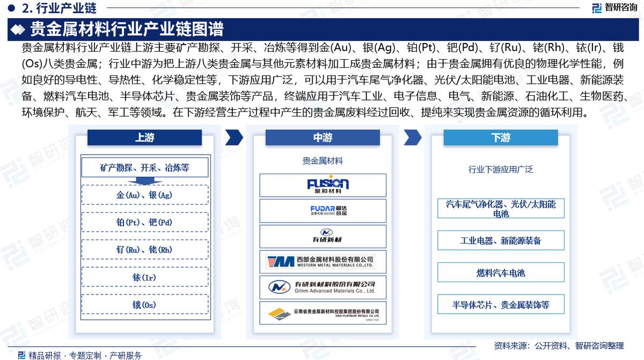Click the 智研咨询 logo at top right
644x360 pixels.
(614, 8)
